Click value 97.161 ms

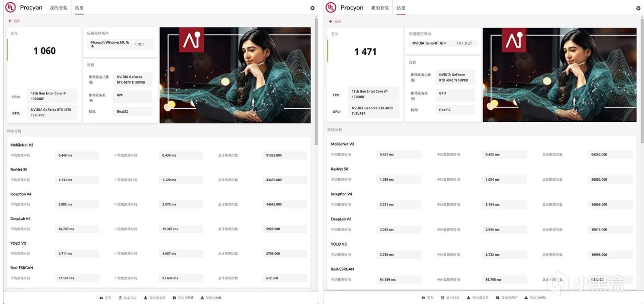pos(77,278)
